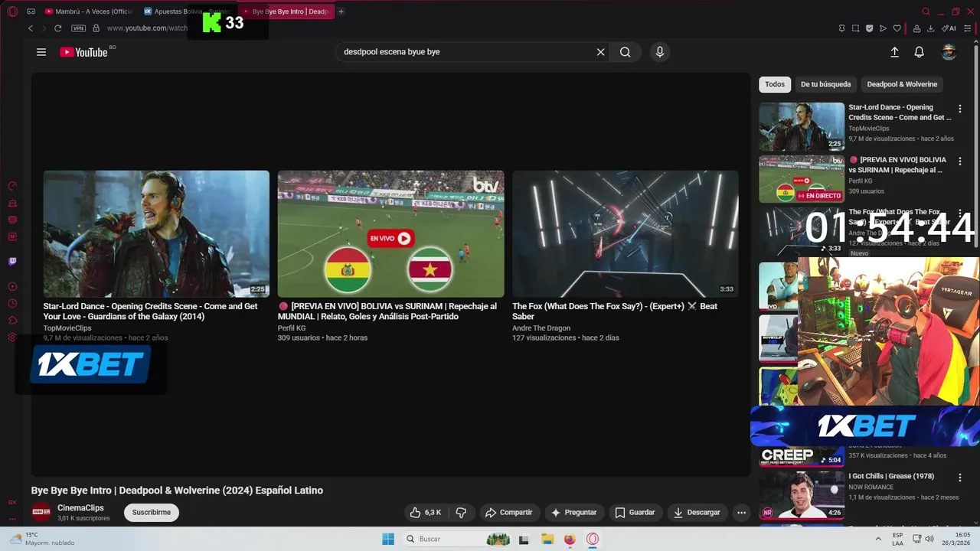Viewport: 980px width, 551px height.
Task: Switch to the Mambrú - A Veces tab
Action: pos(88,11)
